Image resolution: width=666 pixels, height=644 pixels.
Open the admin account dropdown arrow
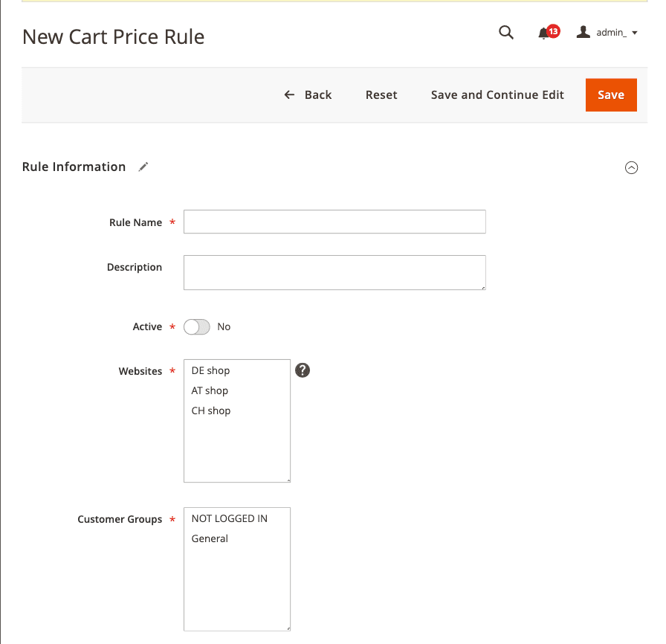click(x=635, y=33)
